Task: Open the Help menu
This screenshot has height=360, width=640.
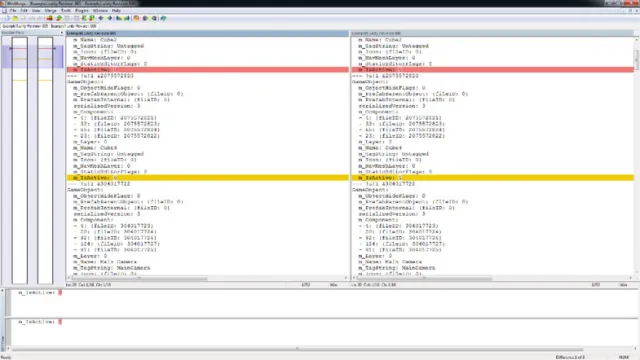Action: pyautogui.click(x=116, y=11)
